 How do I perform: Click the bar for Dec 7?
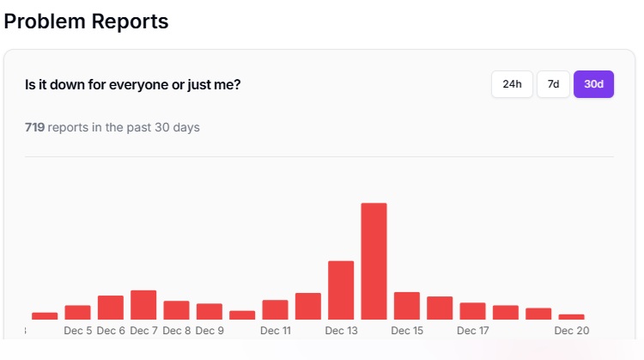click(x=143, y=304)
